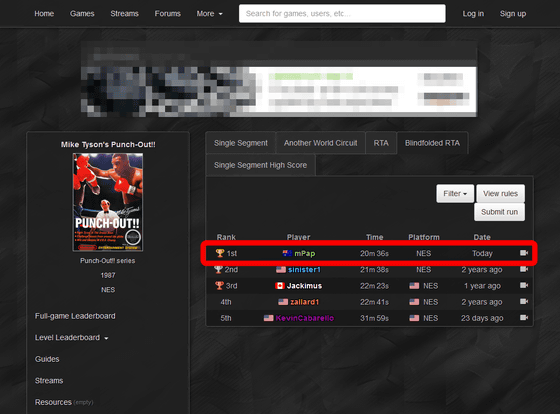Go to Home in the navbar
Screen dimensions: 560x414
point(44,14)
